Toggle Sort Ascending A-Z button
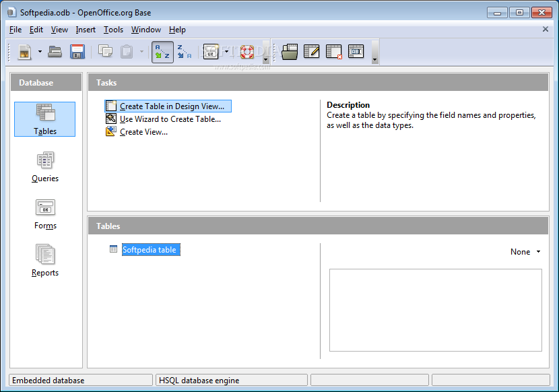559x392 pixels. (x=162, y=52)
